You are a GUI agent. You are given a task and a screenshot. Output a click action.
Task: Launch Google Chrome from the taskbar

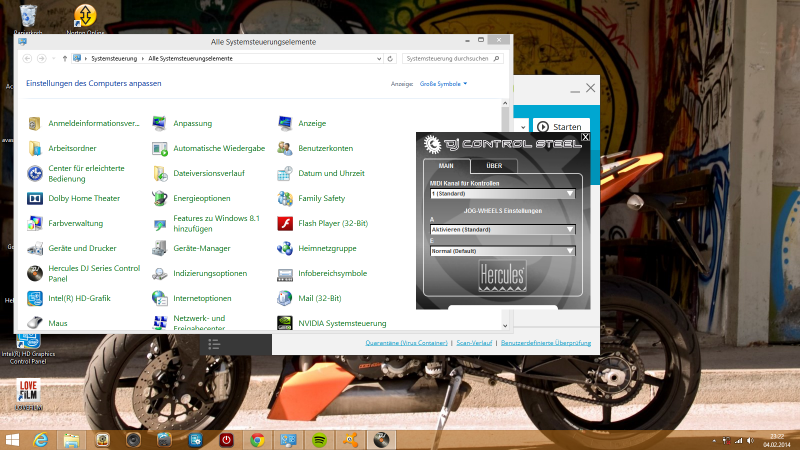[257, 440]
